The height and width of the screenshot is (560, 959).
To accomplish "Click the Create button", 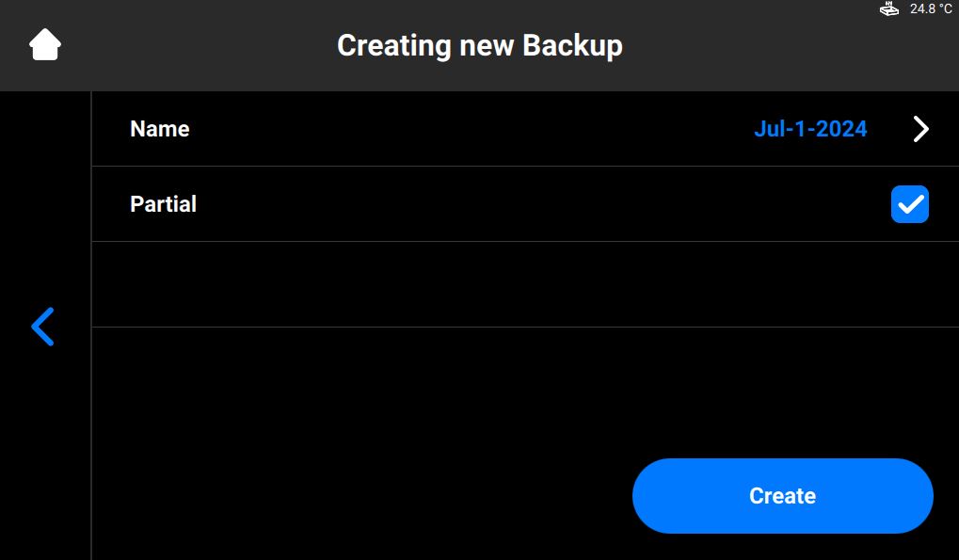I will 783,496.
